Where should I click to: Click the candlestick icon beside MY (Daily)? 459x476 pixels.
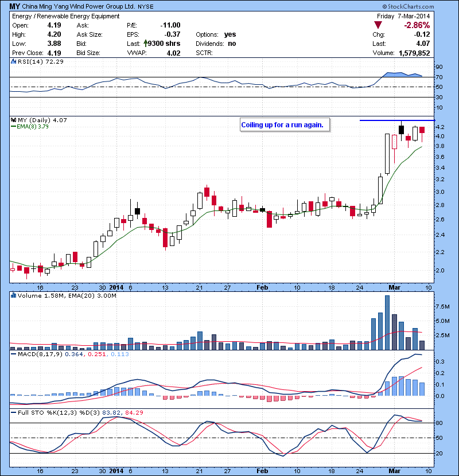click(x=13, y=120)
